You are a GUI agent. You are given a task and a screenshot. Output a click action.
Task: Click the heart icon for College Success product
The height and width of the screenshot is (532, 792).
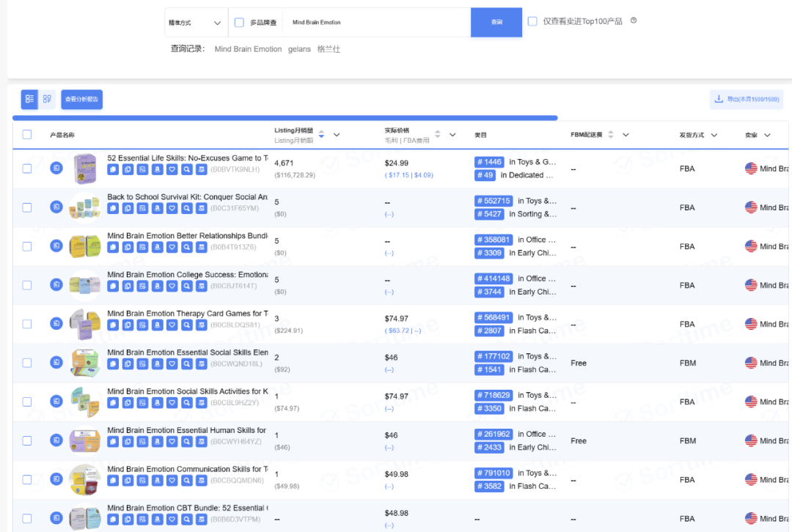click(172, 287)
